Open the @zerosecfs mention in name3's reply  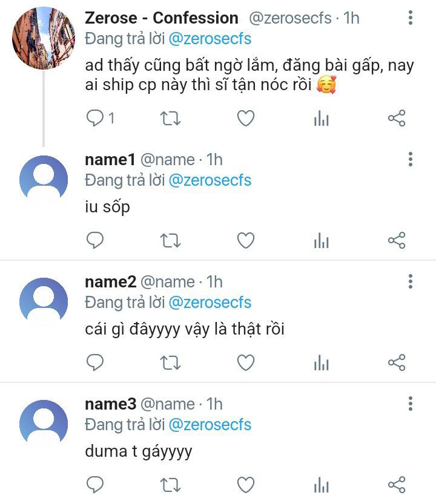click(x=210, y=425)
